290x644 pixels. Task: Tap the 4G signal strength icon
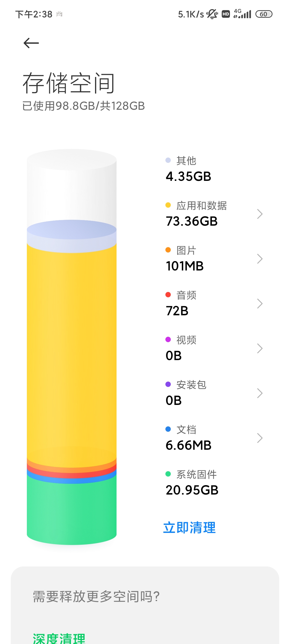(x=242, y=14)
